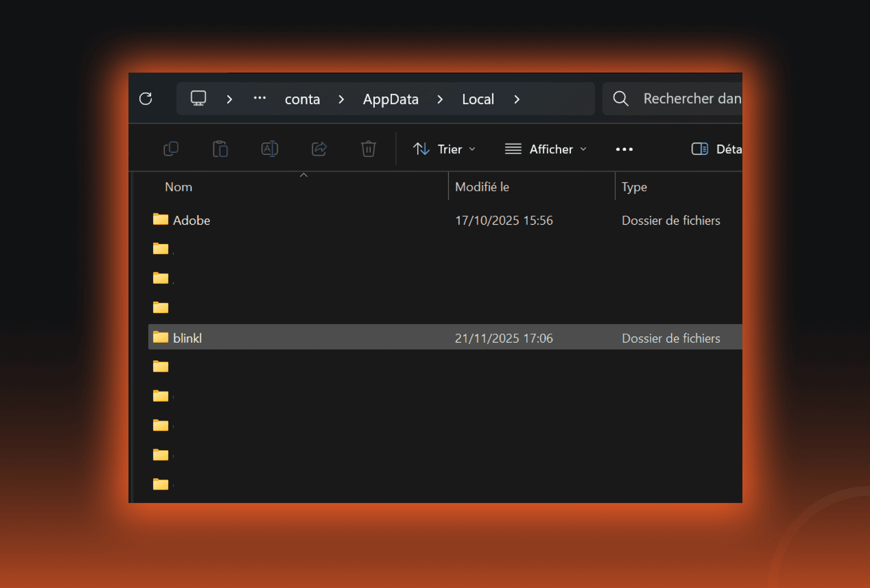Navigate to the AppData breadcrumb
The image size is (870, 588).
(390, 99)
